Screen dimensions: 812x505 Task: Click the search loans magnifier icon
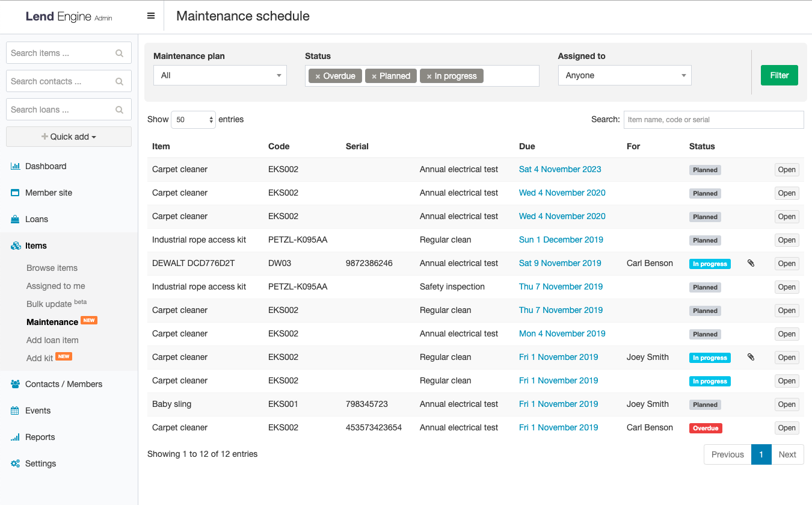[x=119, y=110]
